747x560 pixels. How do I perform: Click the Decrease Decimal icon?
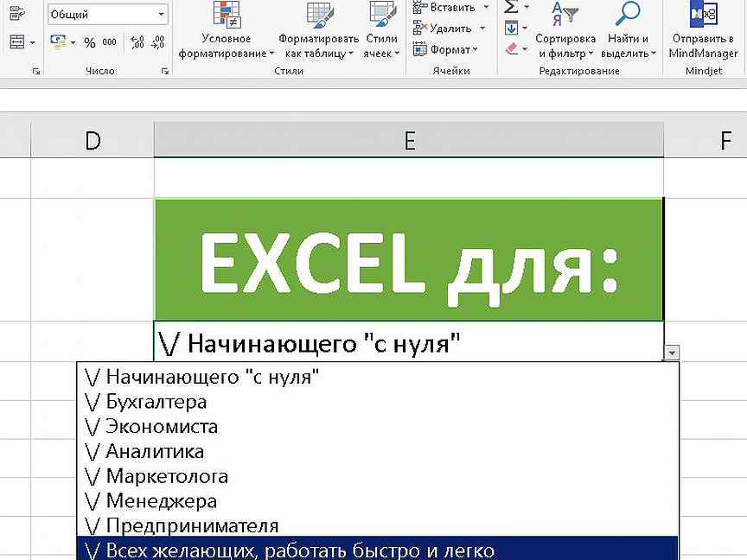(x=157, y=42)
